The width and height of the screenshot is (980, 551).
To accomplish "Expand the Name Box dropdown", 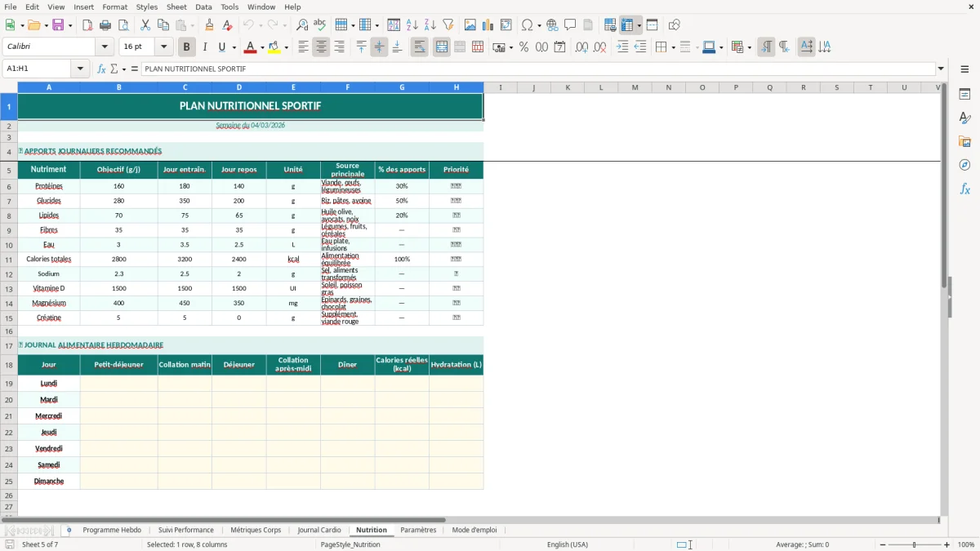I will (81, 69).
